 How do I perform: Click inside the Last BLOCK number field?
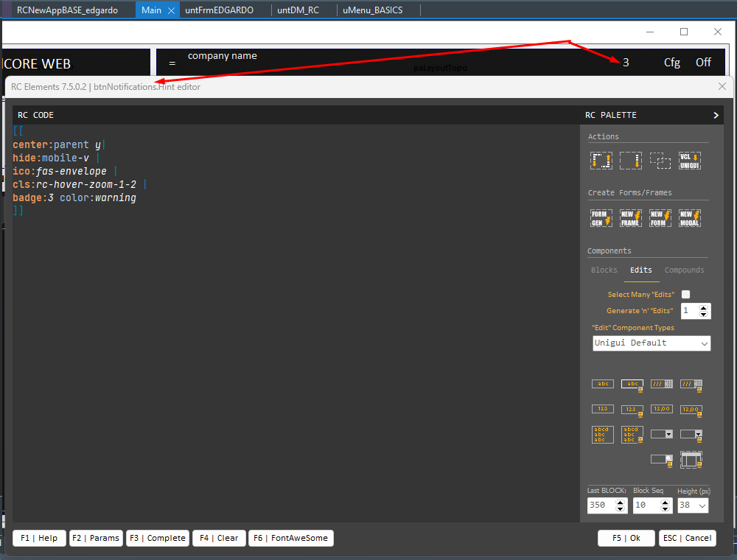pos(600,505)
